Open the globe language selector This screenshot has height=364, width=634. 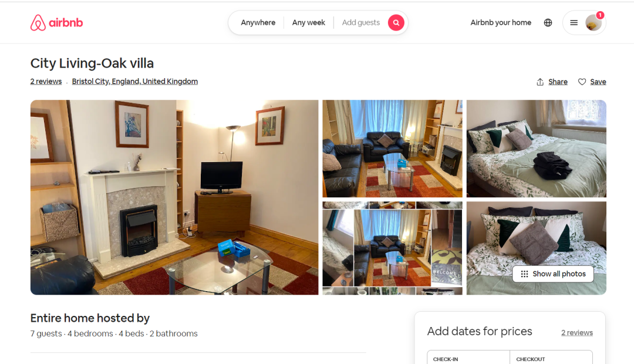point(548,23)
